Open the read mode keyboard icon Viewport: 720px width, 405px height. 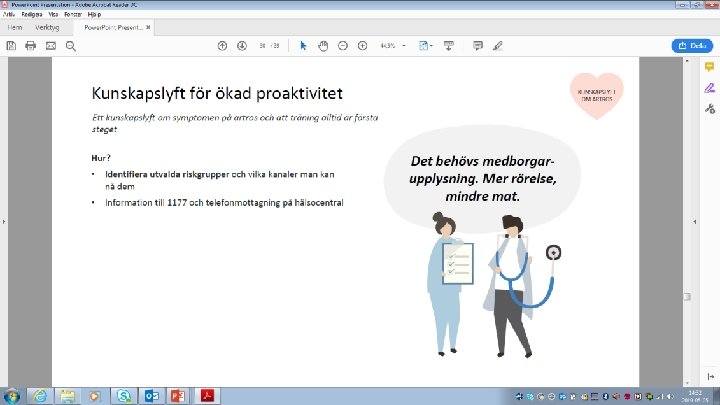(x=449, y=45)
